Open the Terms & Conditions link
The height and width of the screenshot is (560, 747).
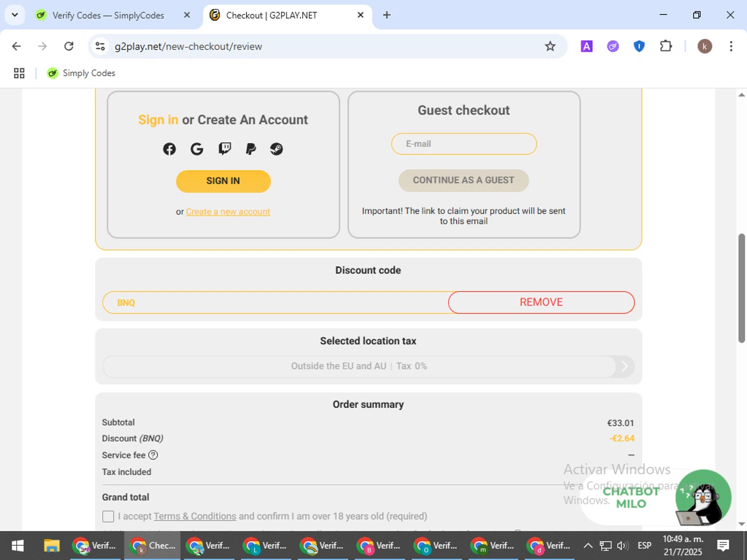point(195,516)
